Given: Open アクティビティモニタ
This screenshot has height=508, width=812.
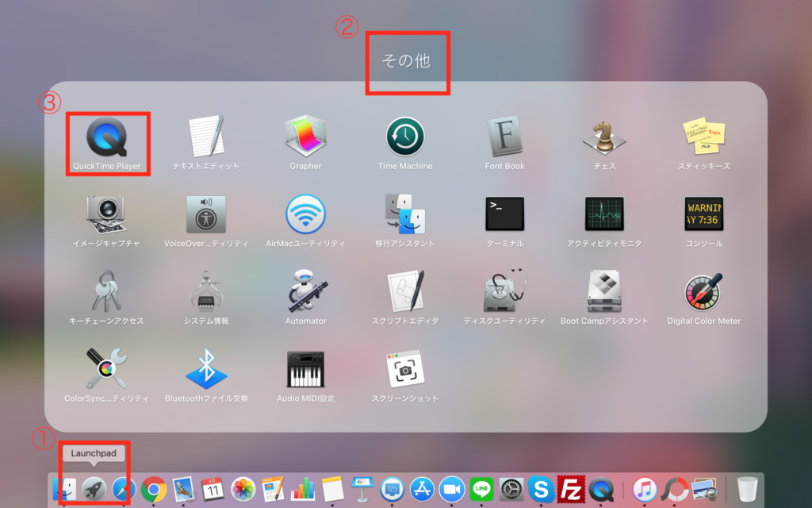Looking at the screenshot, I should point(604,214).
